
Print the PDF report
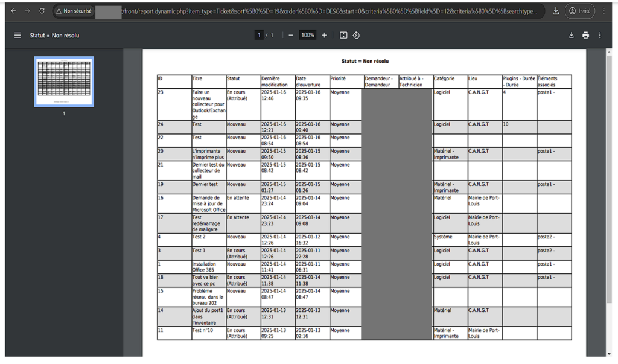click(585, 36)
